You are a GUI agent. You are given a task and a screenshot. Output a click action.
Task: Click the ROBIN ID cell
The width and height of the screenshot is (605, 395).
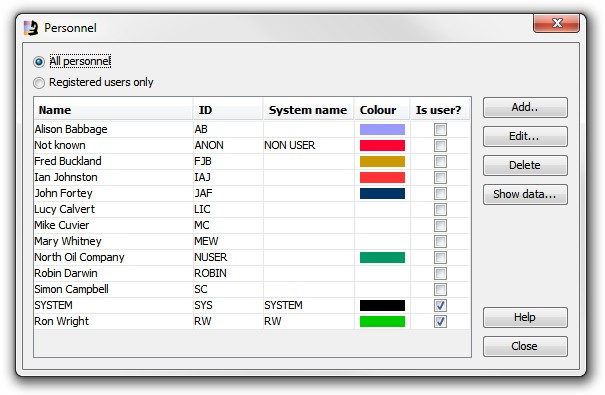[228, 273]
